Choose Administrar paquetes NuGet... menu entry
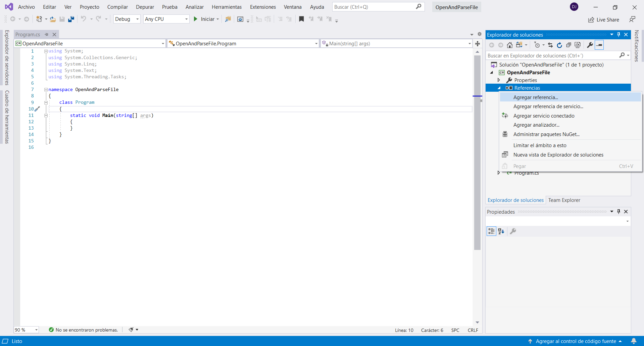 pos(546,134)
